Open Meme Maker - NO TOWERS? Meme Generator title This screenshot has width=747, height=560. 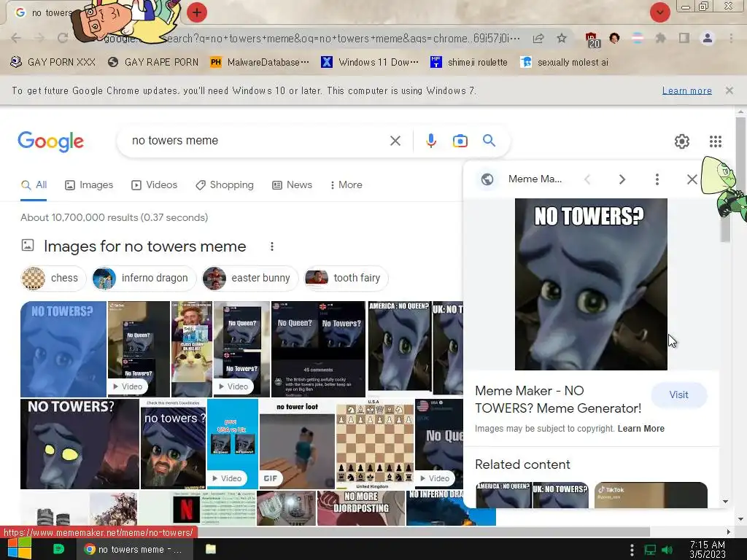click(558, 400)
